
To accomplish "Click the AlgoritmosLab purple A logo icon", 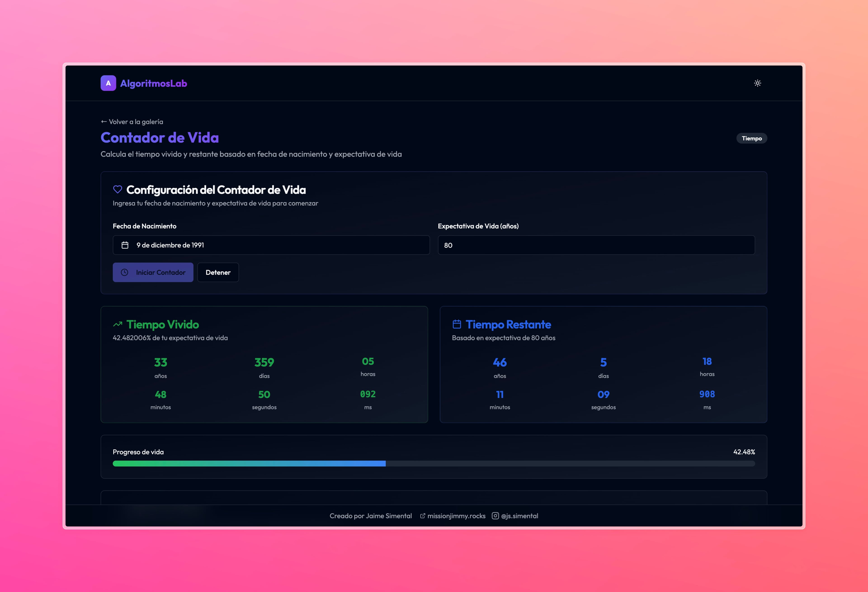I will pyautogui.click(x=108, y=83).
